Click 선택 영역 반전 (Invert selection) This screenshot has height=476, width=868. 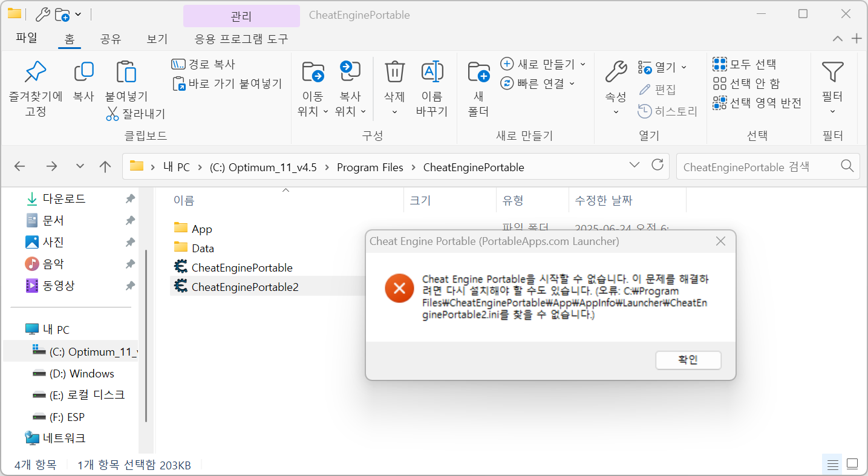757,103
